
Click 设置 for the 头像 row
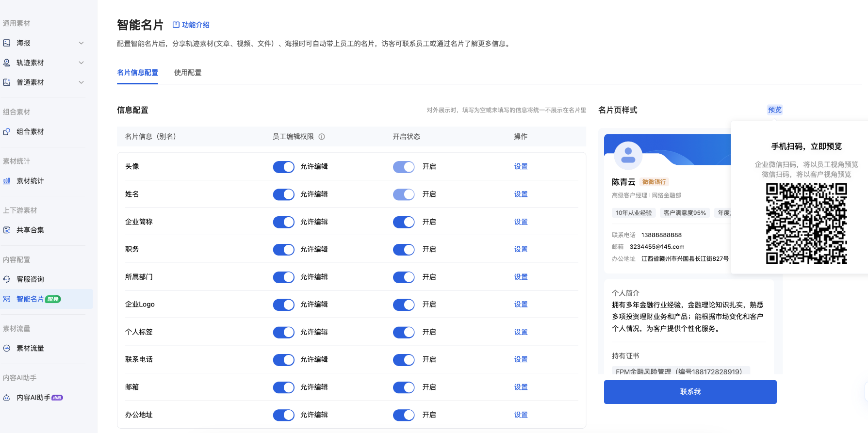(x=521, y=167)
